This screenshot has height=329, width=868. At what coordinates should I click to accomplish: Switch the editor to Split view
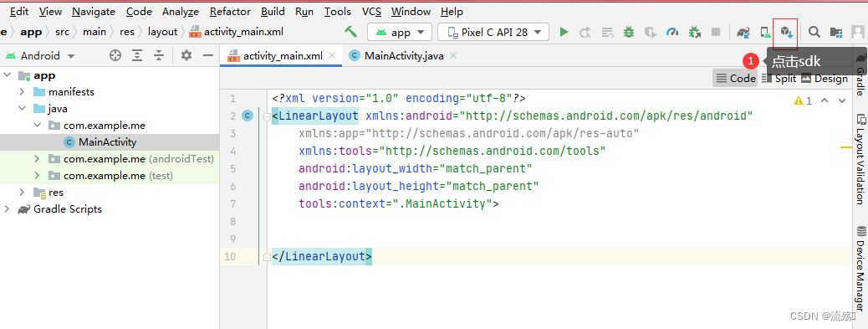pyautogui.click(x=779, y=79)
